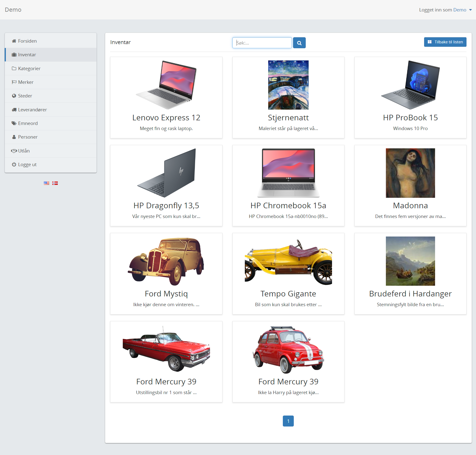The height and width of the screenshot is (455, 476).
Task: Open the Madonna painting thumbnail
Action: 410,173
